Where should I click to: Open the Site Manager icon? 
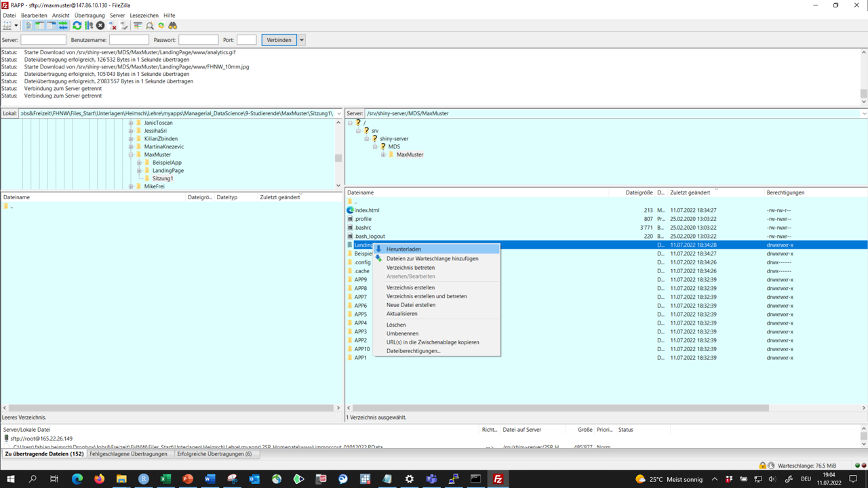[x=7, y=26]
